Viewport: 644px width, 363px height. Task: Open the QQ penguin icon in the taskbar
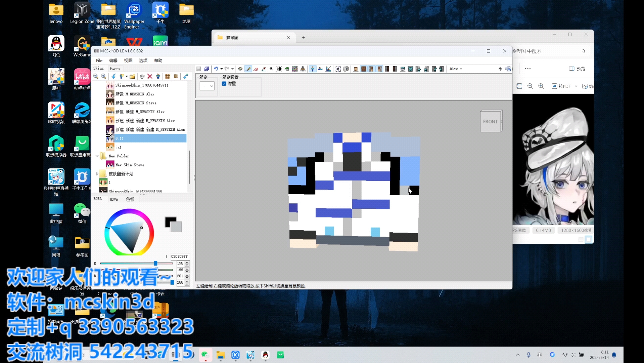tap(266, 355)
